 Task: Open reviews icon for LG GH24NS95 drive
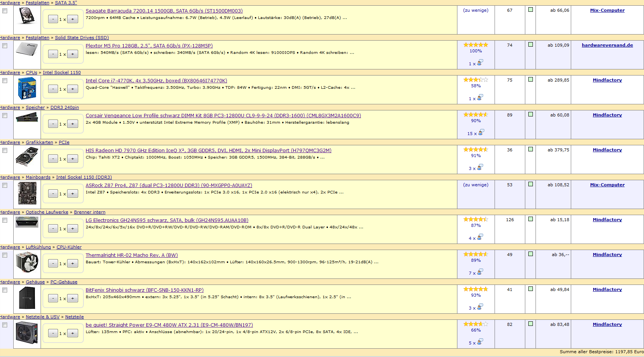click(x=480, y=237)
